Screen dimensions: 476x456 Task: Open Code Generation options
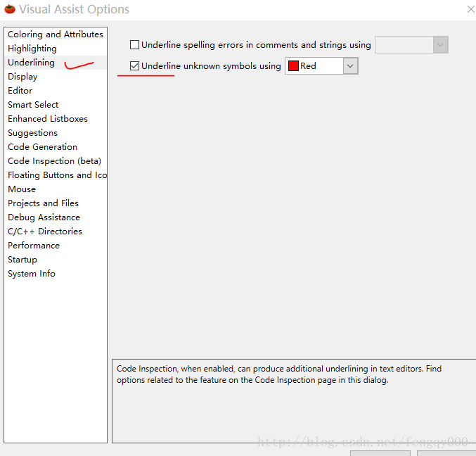tap(56, 147)
